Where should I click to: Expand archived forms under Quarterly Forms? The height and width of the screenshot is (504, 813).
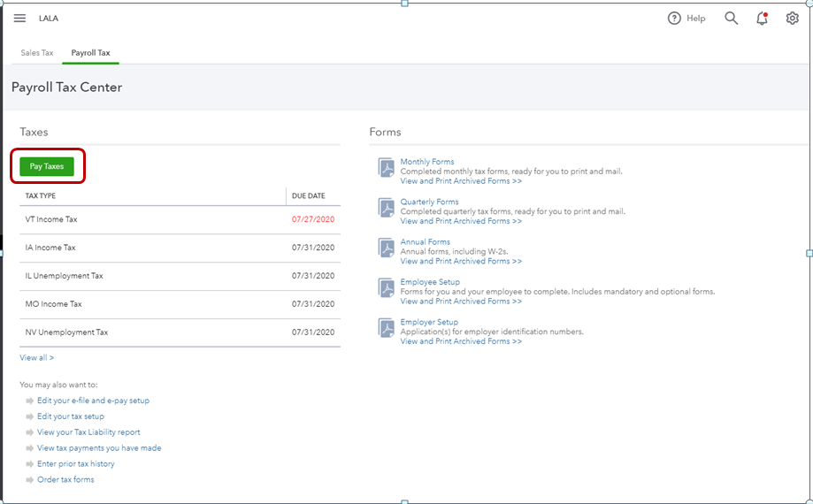pyautogui.click(x=461, y=221)
